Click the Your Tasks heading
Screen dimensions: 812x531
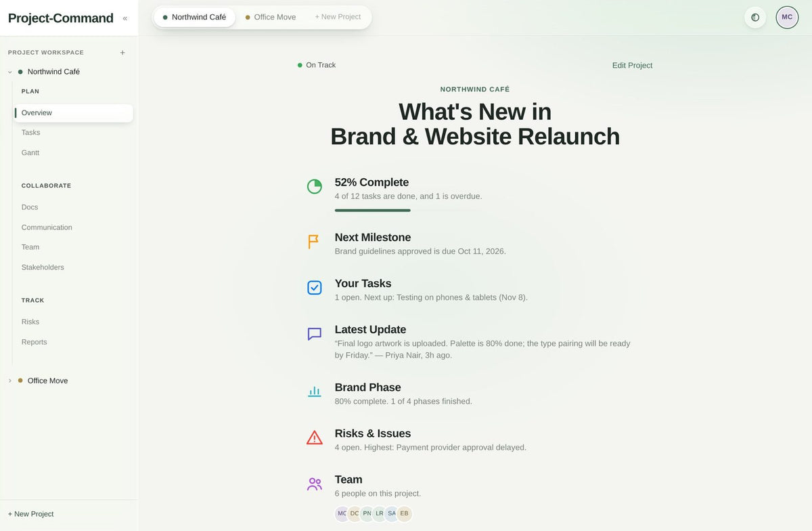click(363, 283)
